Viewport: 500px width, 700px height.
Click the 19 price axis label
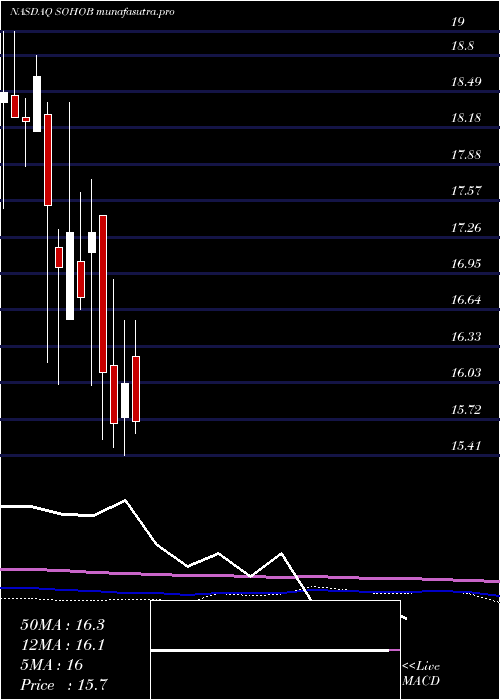(x=458, y=22)
